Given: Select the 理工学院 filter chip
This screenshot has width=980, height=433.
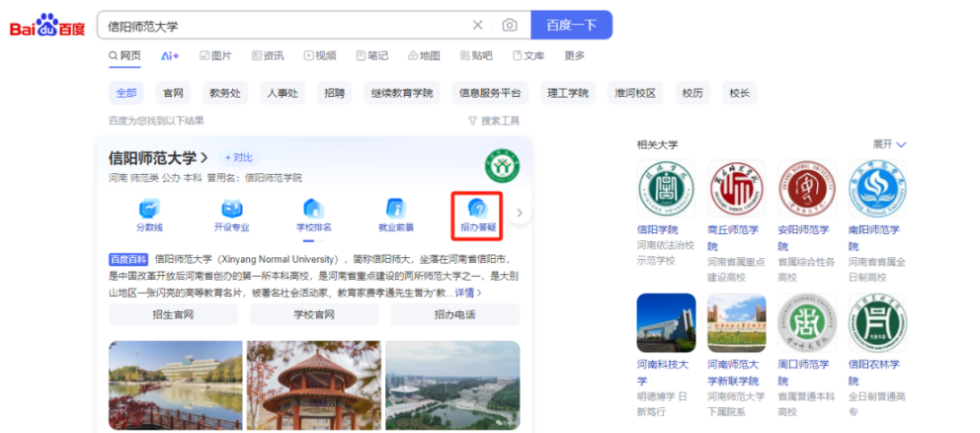Looking at the screenshot, I should coord(568,93).
